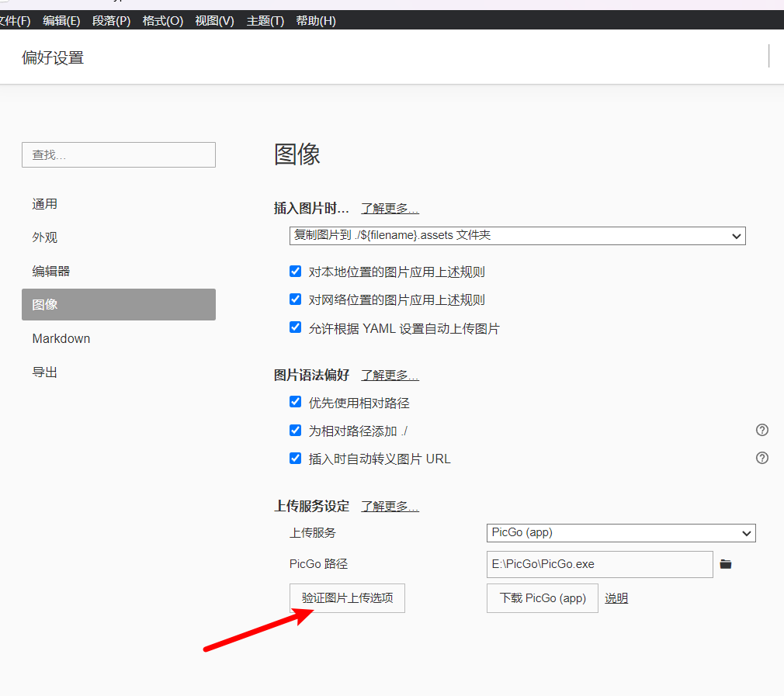
Task: Uncheck 对网络位置的图片应用上述规则
Action: coord(295,300)
